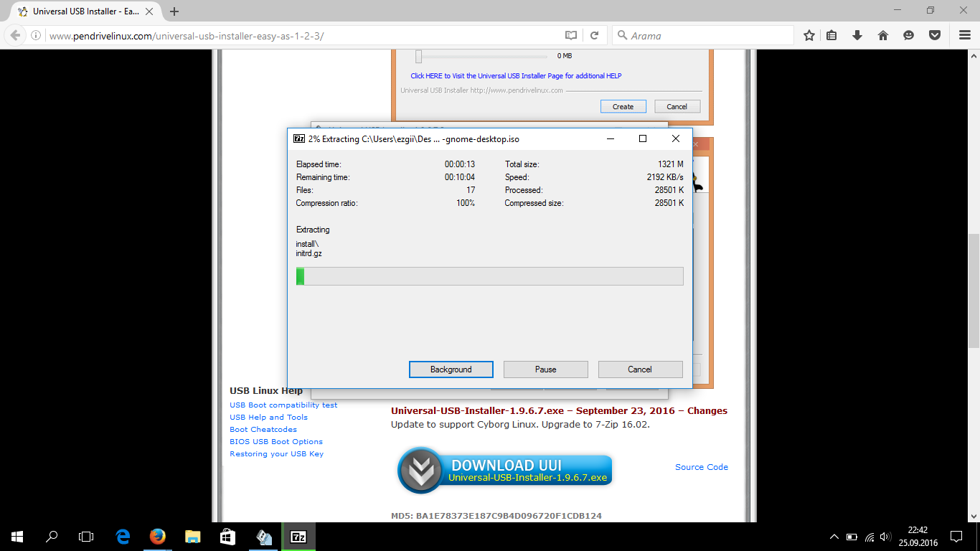Open Task View on taskbar
This screenshot has height=551, width=980.
pyautogui.click(x=86, y=536)
